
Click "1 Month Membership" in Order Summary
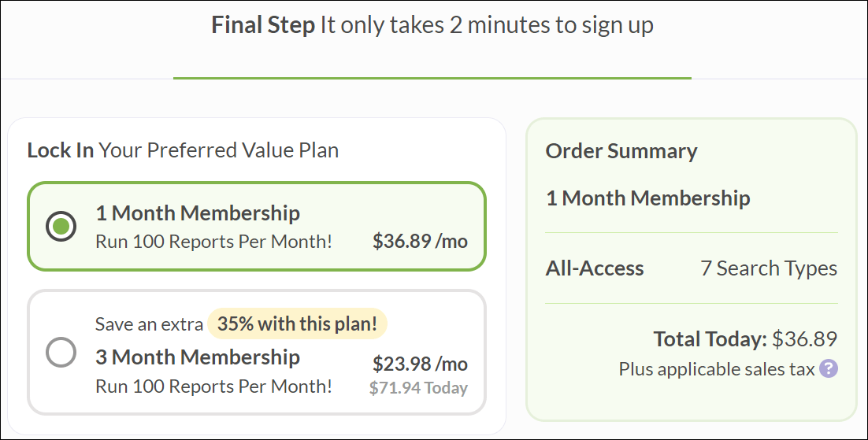pyautogui.click(x=647, y=198)
